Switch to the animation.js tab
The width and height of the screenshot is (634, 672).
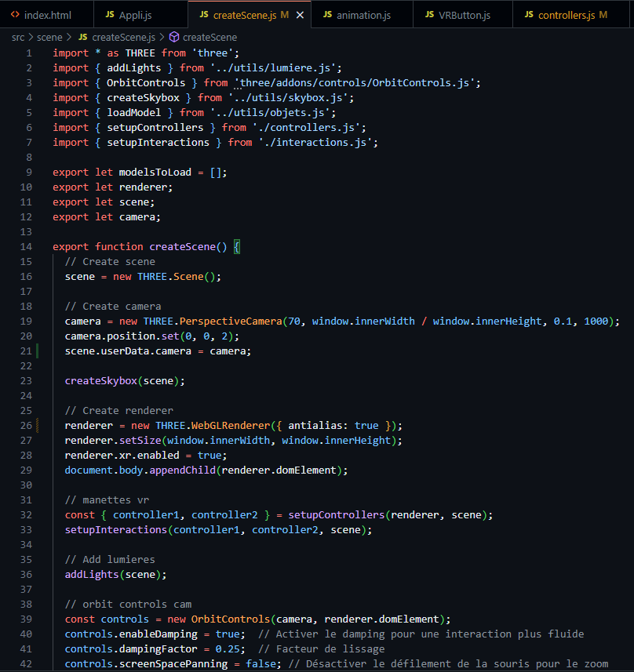coord(363,15)
